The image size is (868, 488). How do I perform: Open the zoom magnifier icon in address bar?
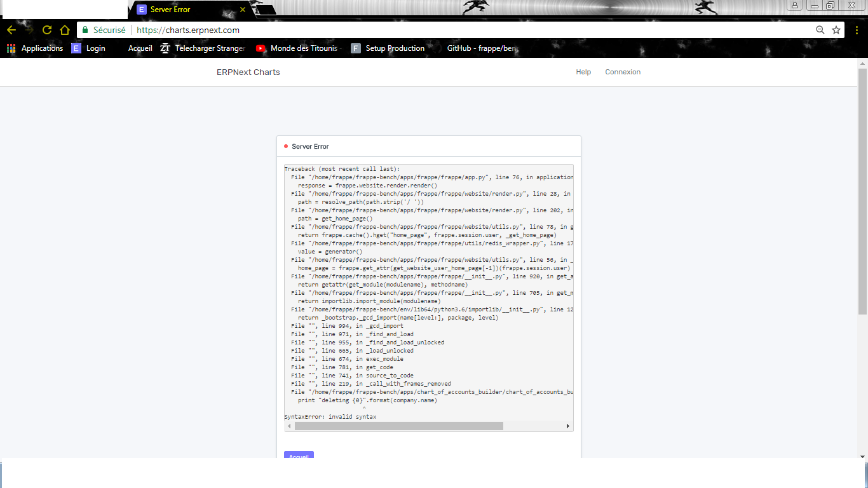coord(820,30)
